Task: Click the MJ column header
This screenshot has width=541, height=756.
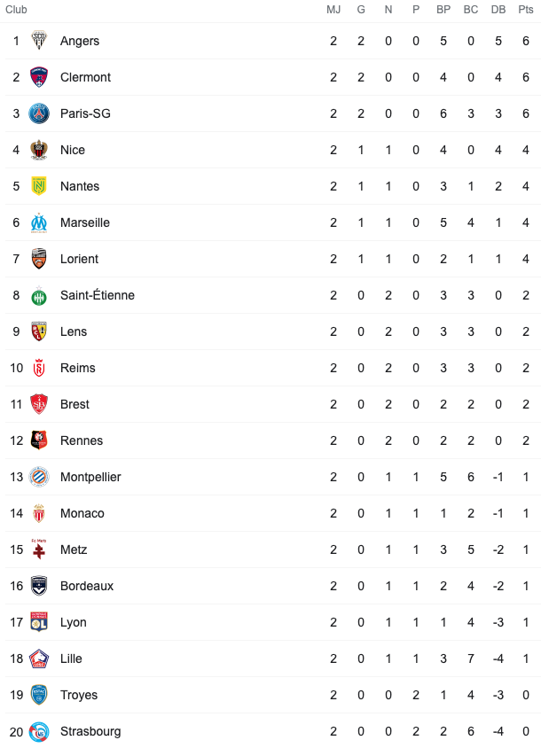Action: [333, 10]
